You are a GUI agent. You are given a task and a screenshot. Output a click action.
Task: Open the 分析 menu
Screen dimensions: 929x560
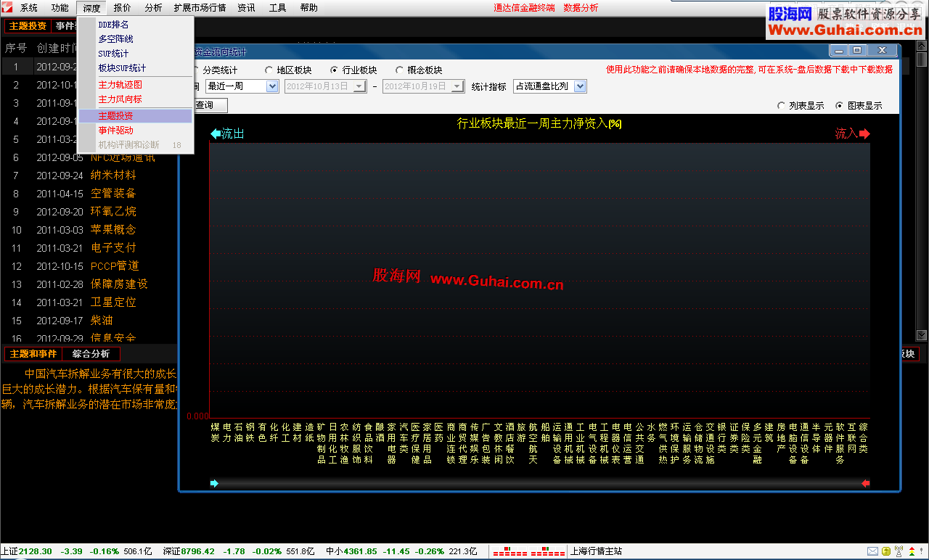pyautogui.click(x=153, y=8)
